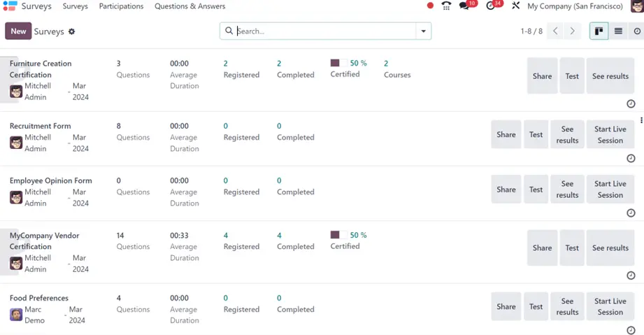
Task: Open the Recruitment Form three-dot options menu
Action: pyautogui.click(x=641, y=121)
